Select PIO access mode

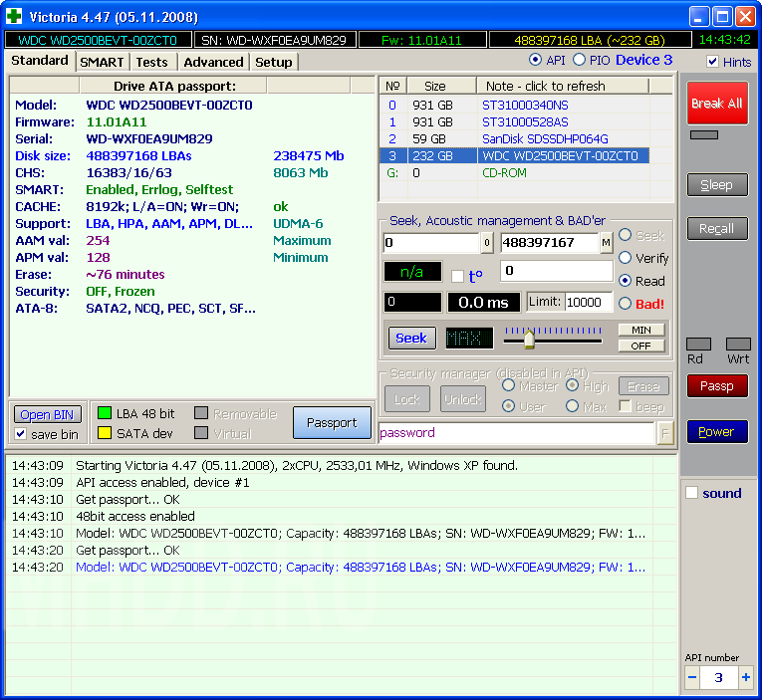pyautogui.click(x=579, y=60)
